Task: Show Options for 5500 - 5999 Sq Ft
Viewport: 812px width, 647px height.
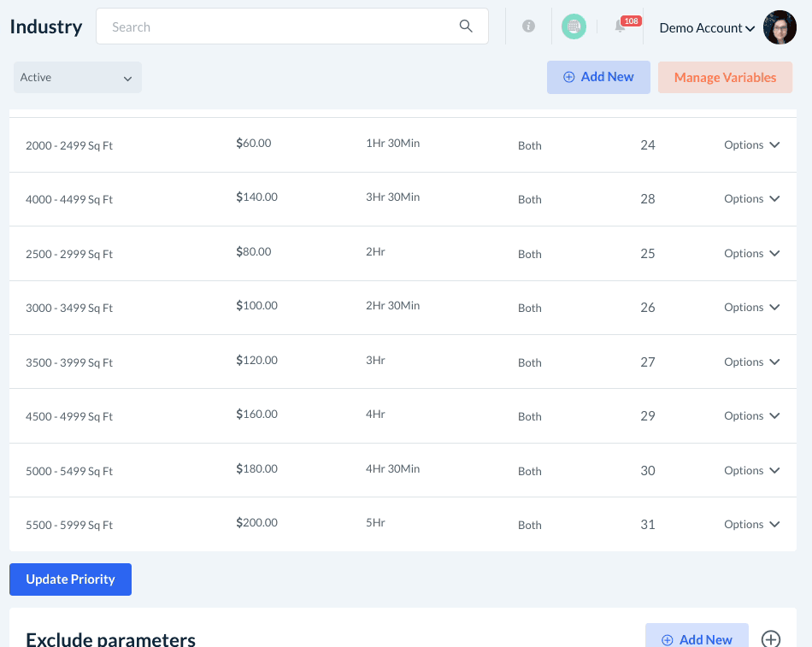Action: (751, 525)
